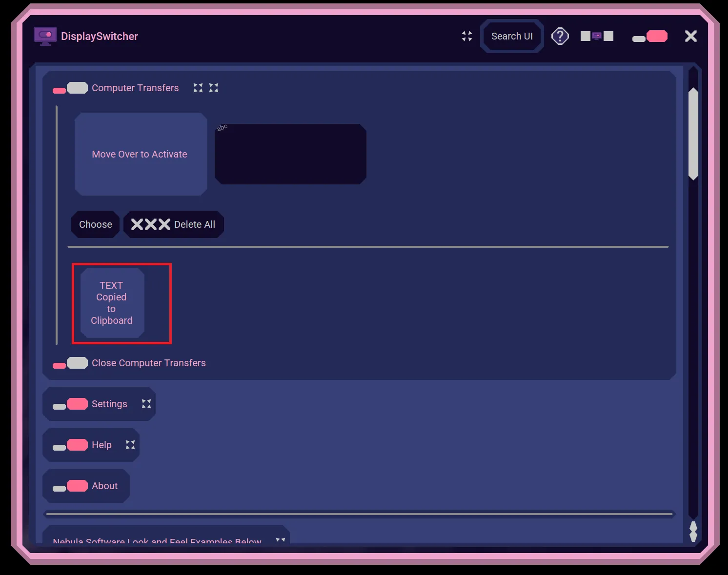Expand the Help section using its arrows icon
The image size is (728, 575).
tap(130, 445)
